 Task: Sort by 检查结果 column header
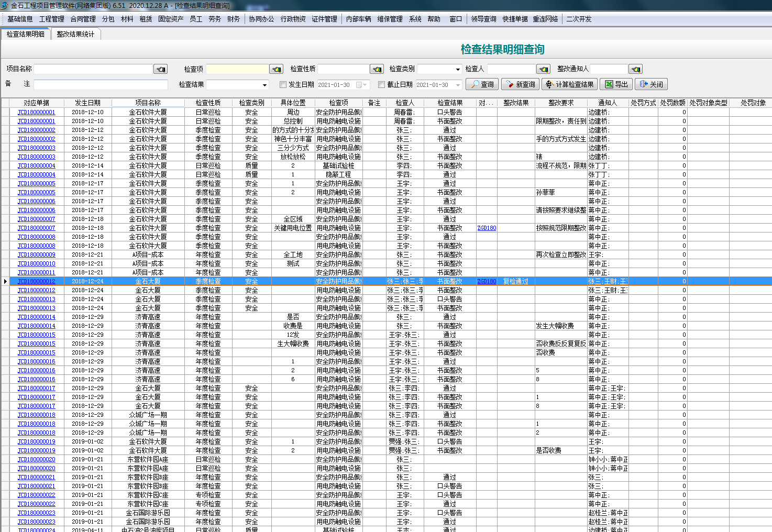450,103
